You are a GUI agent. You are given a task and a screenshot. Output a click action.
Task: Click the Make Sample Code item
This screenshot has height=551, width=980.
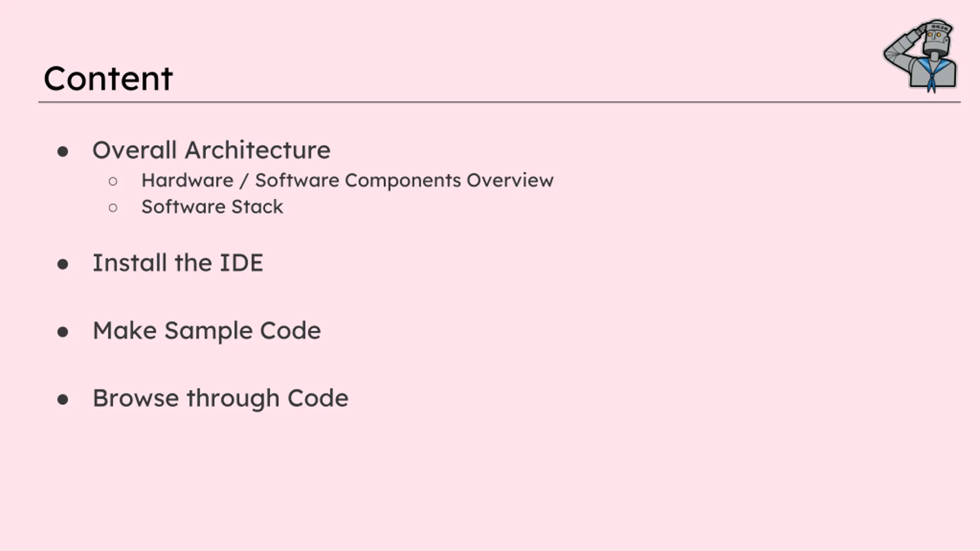pos(207,331)
